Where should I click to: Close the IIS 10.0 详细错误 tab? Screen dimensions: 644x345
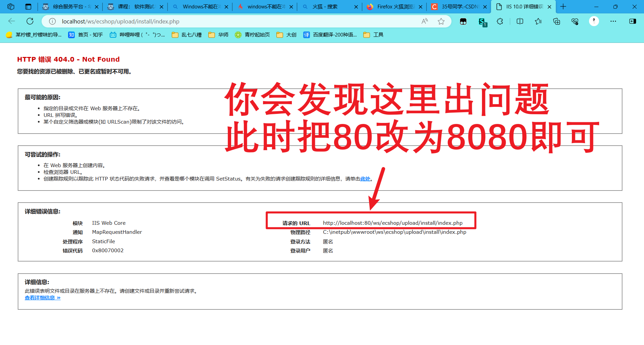click(549, 7)
